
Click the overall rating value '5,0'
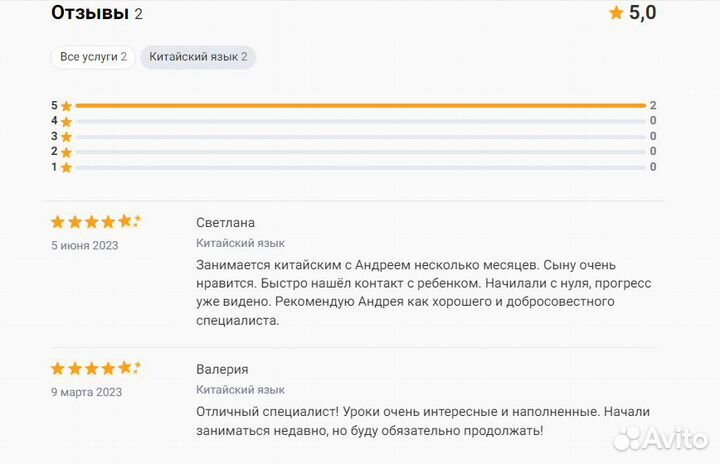coord(642,13)
